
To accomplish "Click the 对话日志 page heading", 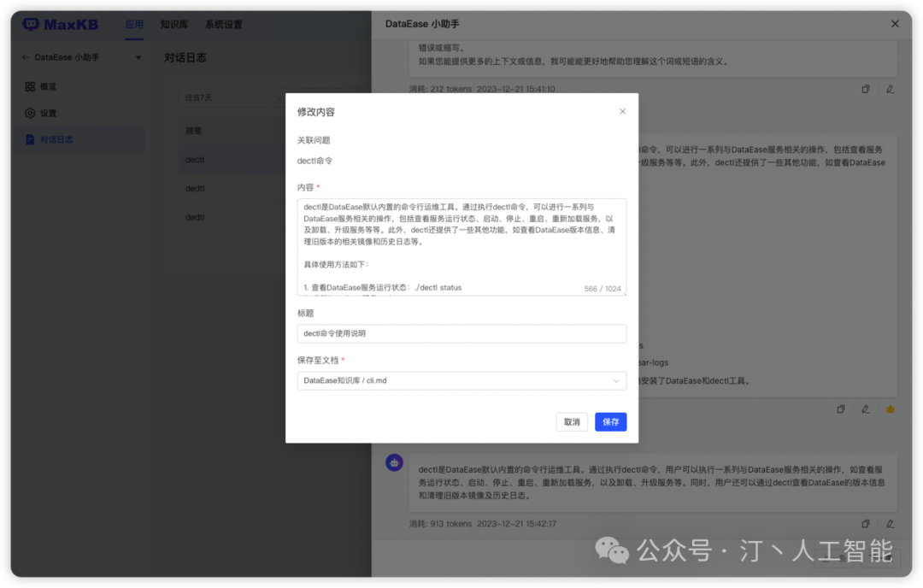I will tap(185, 57).
